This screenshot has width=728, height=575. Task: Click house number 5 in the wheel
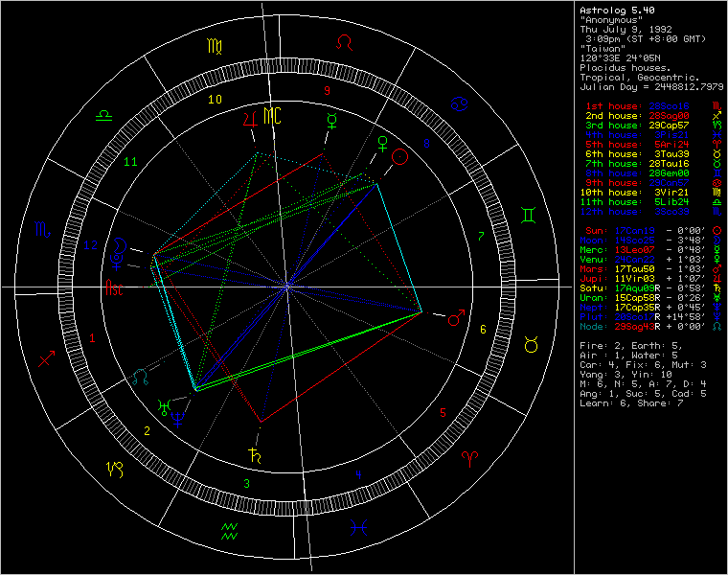click(x=443, y=412)
